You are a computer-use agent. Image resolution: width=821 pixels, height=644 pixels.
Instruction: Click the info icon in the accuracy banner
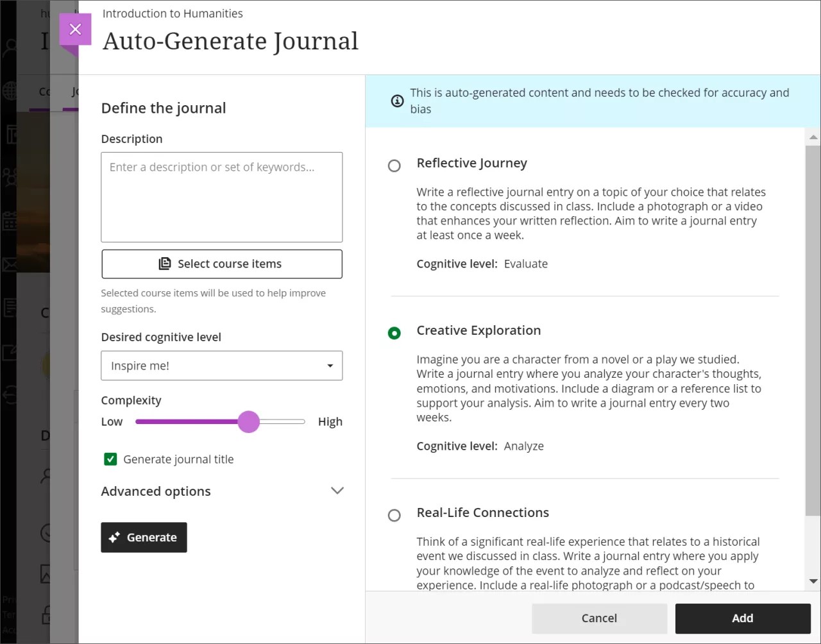pos(396,101)
